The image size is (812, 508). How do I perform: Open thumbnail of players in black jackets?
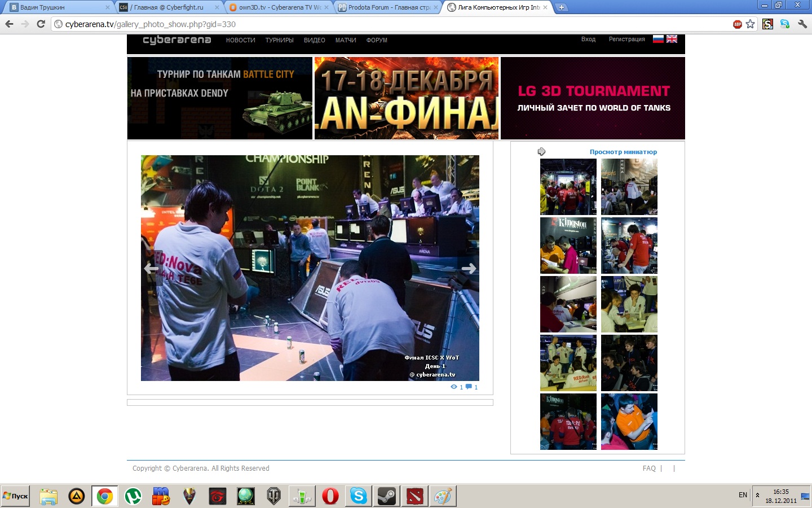pyautogui.click(x=629, y=363)
